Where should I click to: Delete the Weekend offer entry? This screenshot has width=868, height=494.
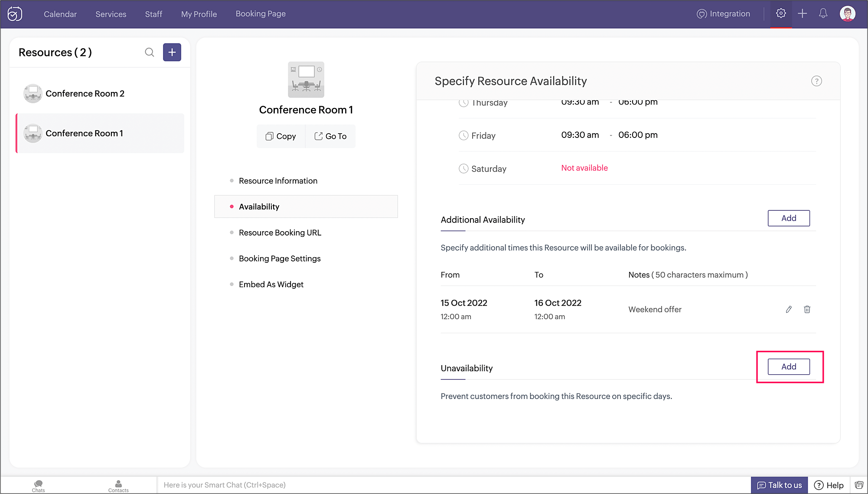pos(807,309)
